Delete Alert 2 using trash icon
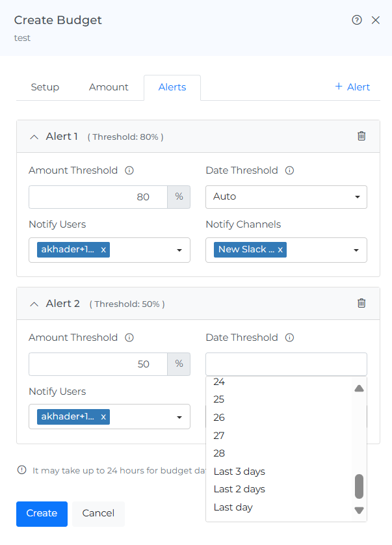The width and height of the screenshot is (392, 545). pos(361,303)
